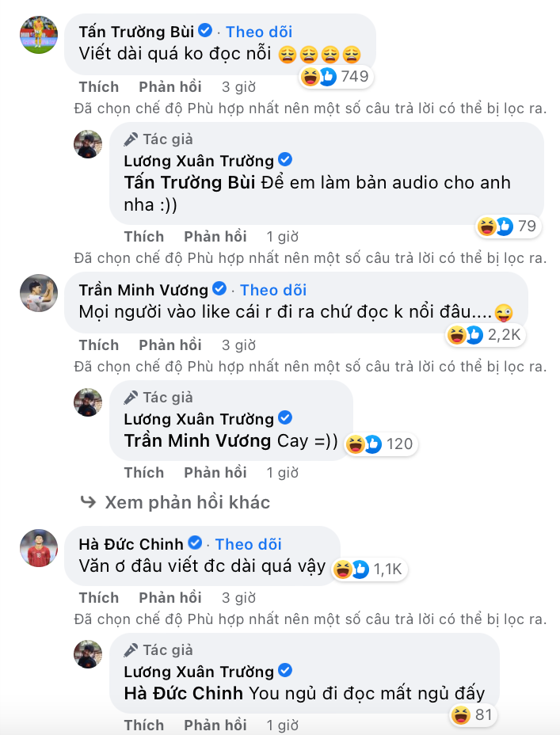Open the 3 giờ timestamp on Tấn Trường Bùi's comment
Image resolution: width=560 pixels, height=735 pixels.
tap(238, 86)
